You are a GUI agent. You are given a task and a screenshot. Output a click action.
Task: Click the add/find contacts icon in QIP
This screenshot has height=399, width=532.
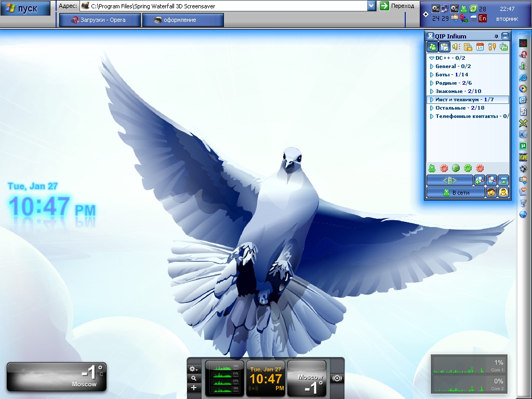(x=479, y=180)
